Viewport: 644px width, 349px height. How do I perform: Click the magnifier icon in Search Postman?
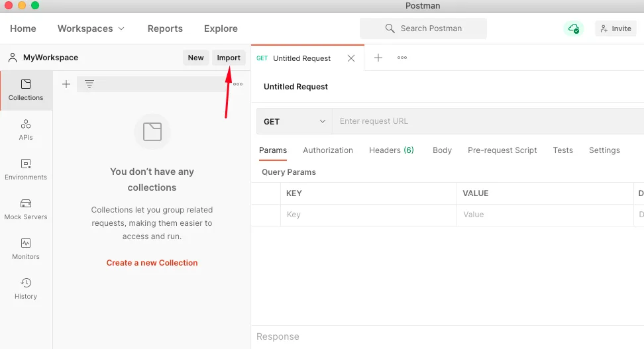coord(390,28)
